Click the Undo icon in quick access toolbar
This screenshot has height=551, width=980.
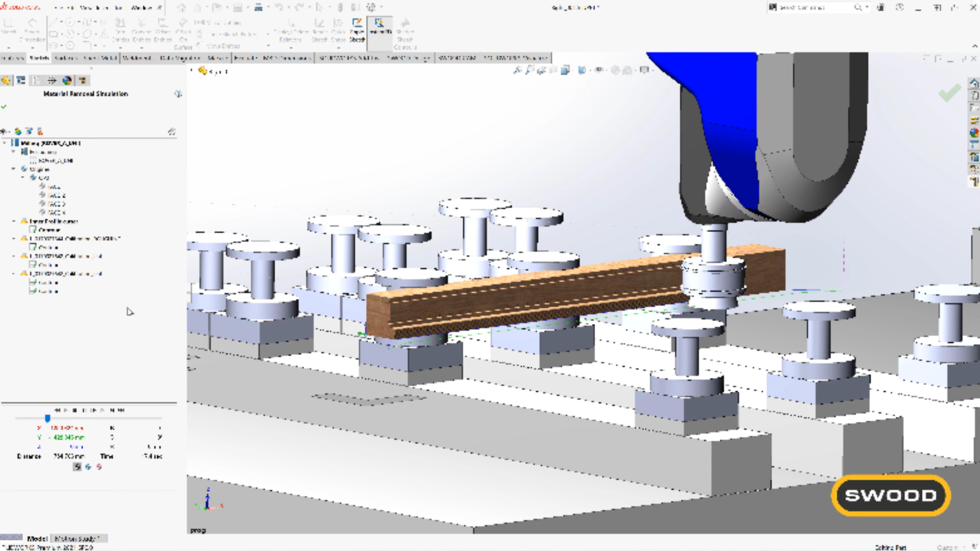coord(279,8)
